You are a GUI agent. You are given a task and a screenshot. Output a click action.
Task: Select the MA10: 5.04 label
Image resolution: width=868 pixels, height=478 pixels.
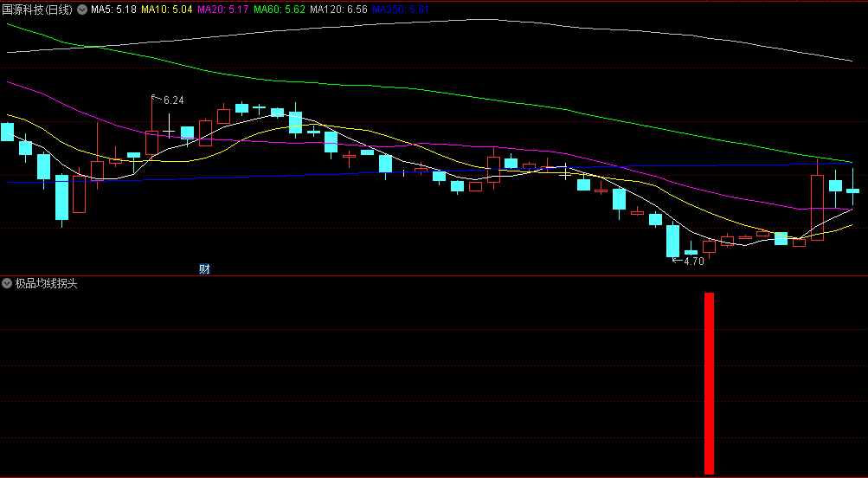click(x=167, y=10)
